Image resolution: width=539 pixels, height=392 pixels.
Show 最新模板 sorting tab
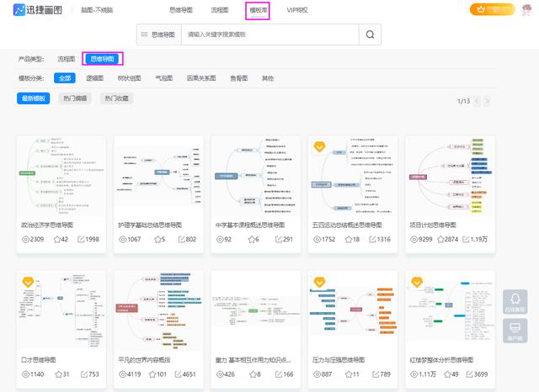pyautogui.click(x=34, y=98)
